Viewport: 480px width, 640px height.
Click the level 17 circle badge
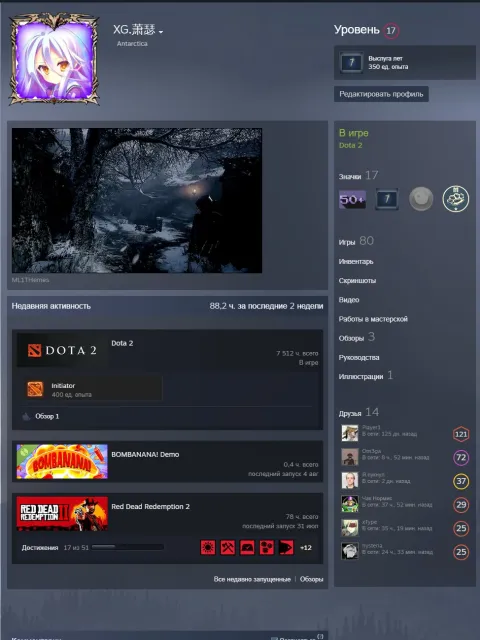(391, 31)
